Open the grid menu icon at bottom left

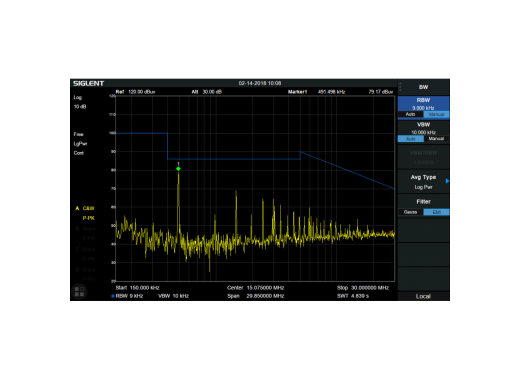[79, 291]
